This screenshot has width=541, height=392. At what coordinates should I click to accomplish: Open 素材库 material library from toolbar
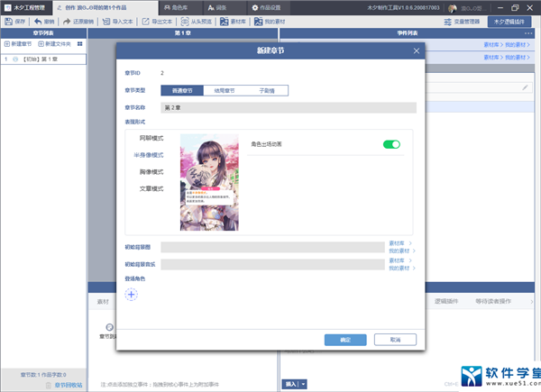pos(234,22)
